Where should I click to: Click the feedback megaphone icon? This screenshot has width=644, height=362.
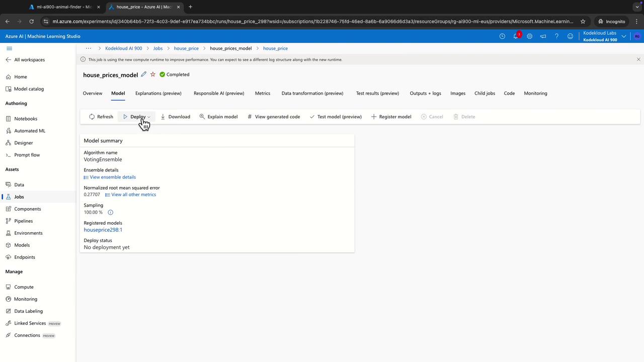tap(543, 36)
